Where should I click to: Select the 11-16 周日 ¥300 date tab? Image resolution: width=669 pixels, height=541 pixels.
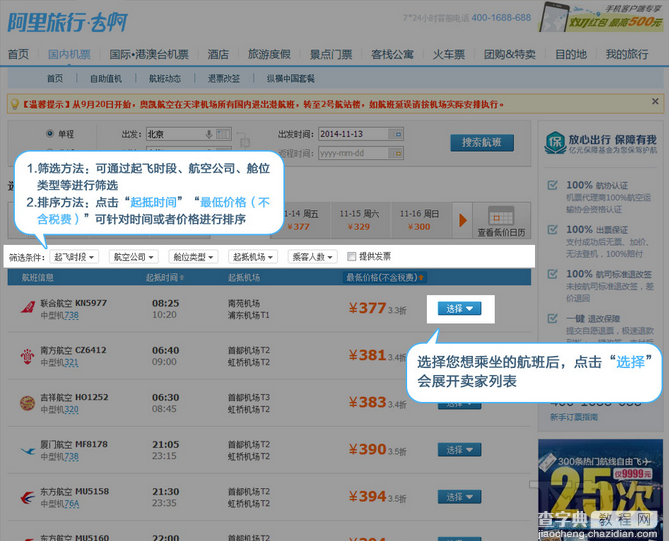(420, 220)
